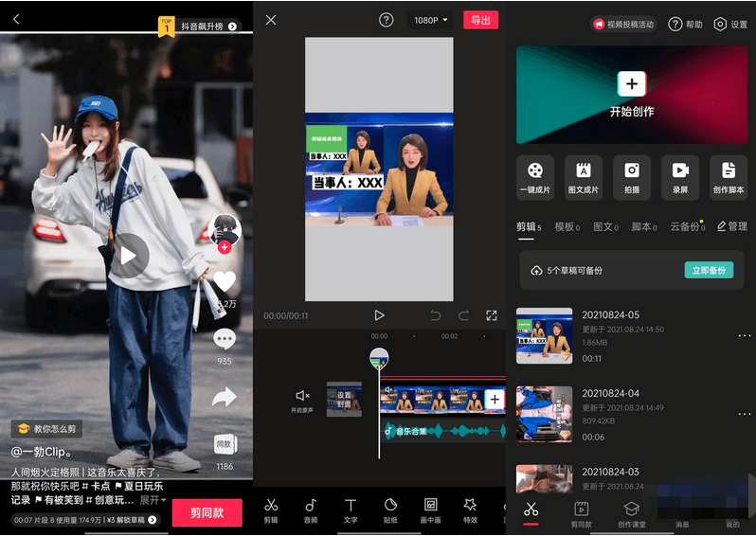The height and width of the screenshot is (536, 756).
Task: Go to the 创作课堂 bottom tab
Action: [632, 513]
